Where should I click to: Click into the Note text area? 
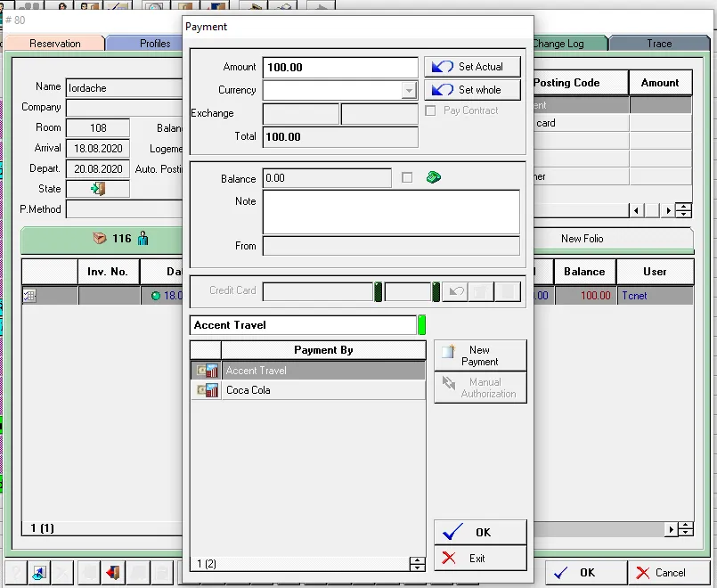click(391, 212)
